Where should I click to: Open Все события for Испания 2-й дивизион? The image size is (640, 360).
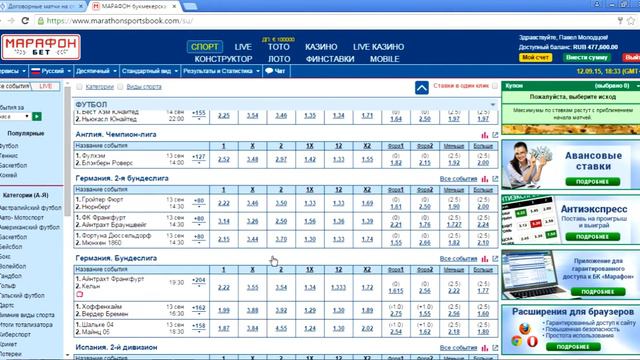click(x=458, y=348)
